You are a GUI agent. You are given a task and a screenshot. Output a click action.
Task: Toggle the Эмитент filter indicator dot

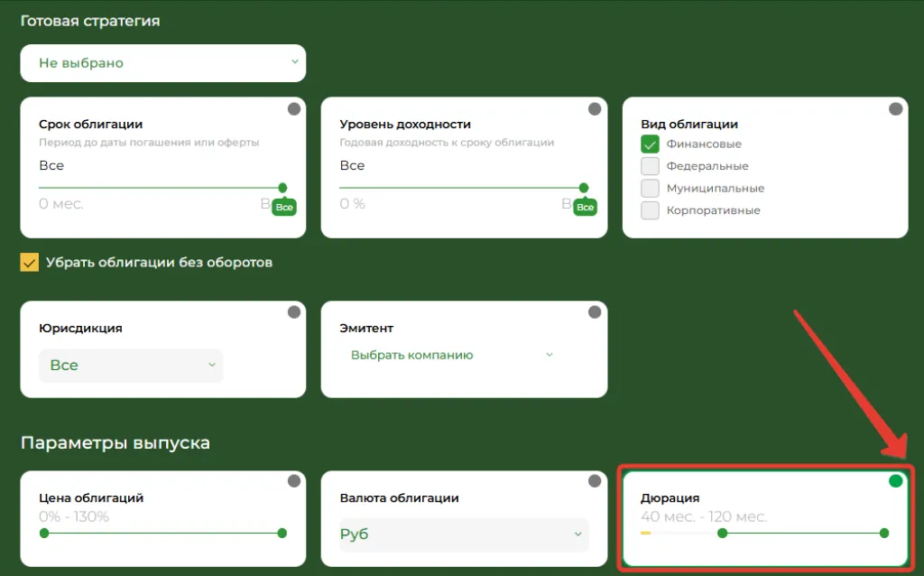(x=595, y=312)
